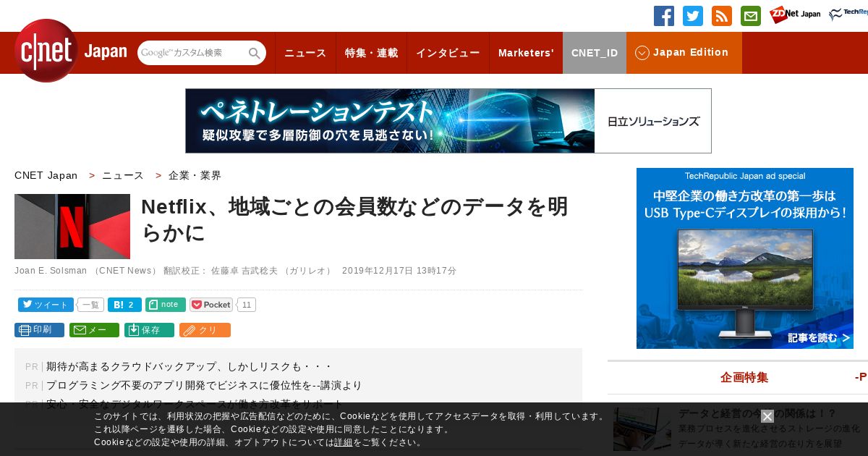Expand the Japan Edition dropdown

tap(684, 53)
